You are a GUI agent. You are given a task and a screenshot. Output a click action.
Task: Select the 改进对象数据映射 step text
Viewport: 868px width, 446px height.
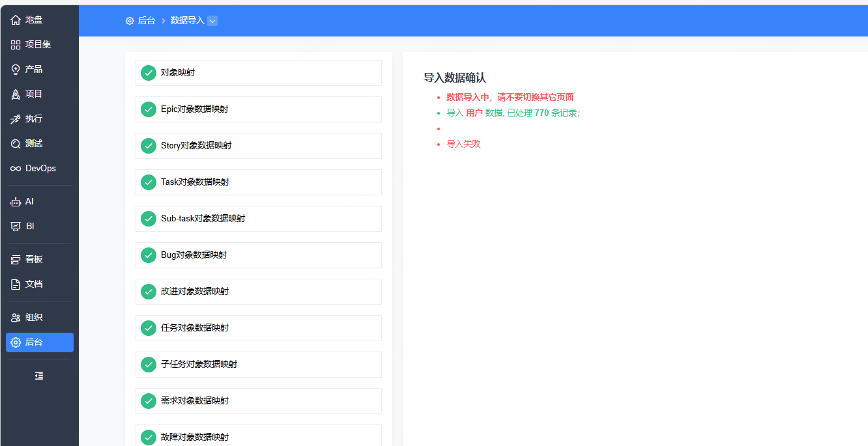[x=195, y=292]
